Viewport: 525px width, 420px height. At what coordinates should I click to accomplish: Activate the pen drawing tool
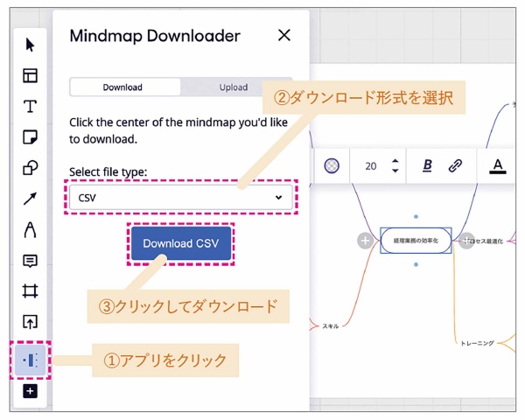31,230
